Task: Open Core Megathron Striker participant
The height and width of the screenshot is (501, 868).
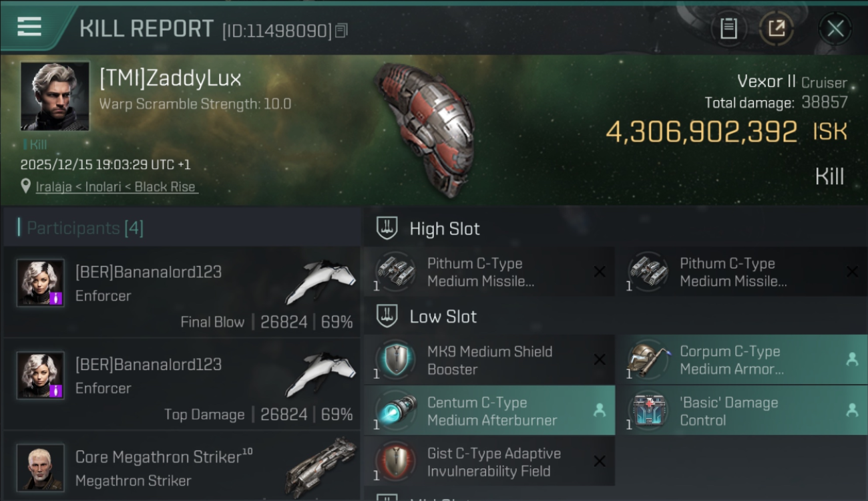Action: coord(182,466)
